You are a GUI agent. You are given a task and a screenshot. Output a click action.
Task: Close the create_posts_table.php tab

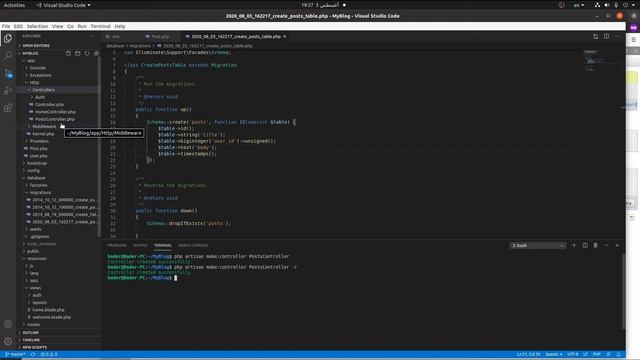point(284,36)
